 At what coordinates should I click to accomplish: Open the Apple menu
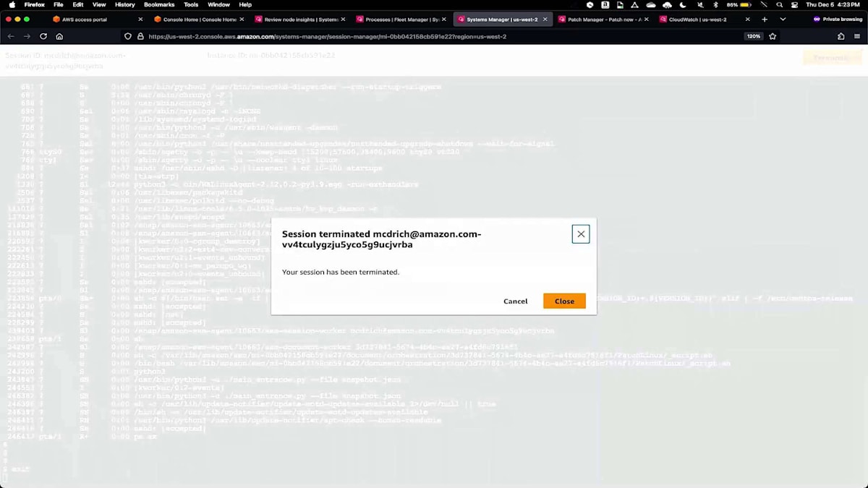12,4
